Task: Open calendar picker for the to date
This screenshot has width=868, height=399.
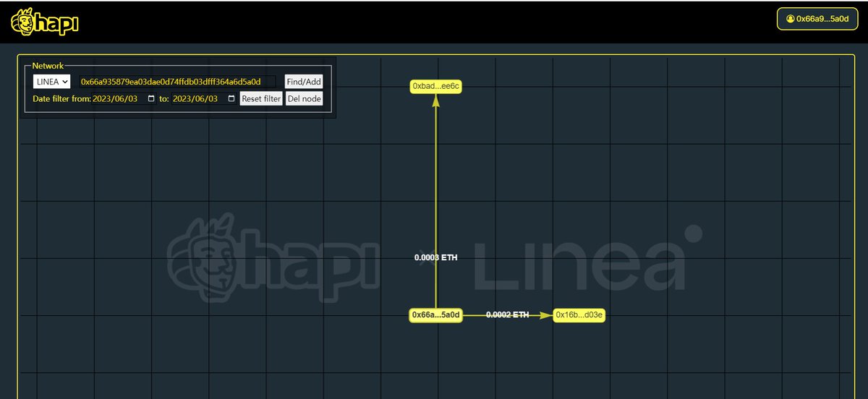Action: pyautogui.click(x=231, y=99)
